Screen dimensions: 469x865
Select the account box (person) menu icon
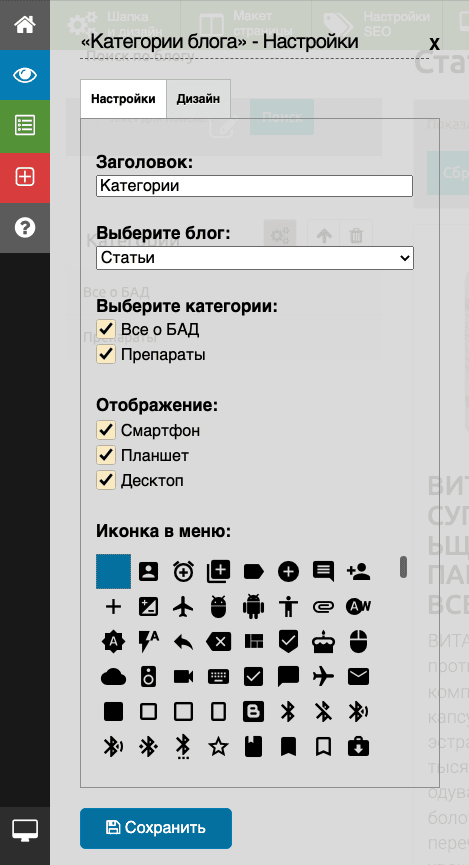click(148, 572)
